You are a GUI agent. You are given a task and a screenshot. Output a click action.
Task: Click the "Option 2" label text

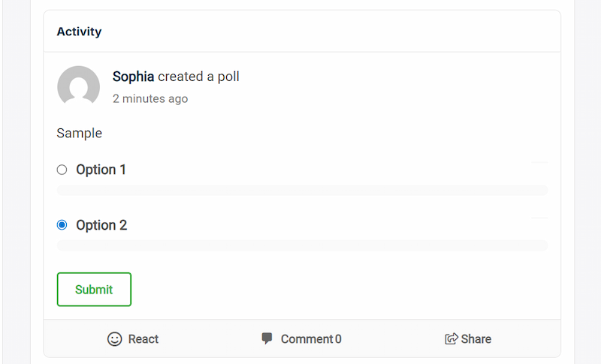click(x=101, y=225)
